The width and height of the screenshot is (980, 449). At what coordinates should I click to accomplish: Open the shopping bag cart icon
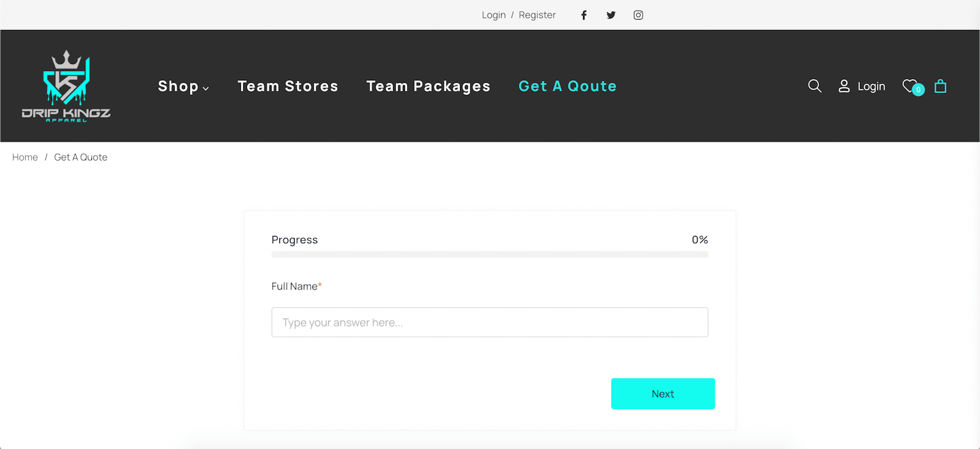(941, 86)
